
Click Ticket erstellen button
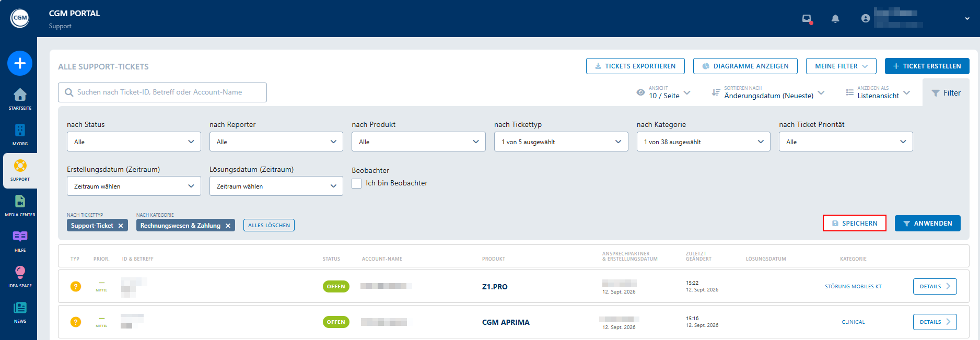[927, 66]
